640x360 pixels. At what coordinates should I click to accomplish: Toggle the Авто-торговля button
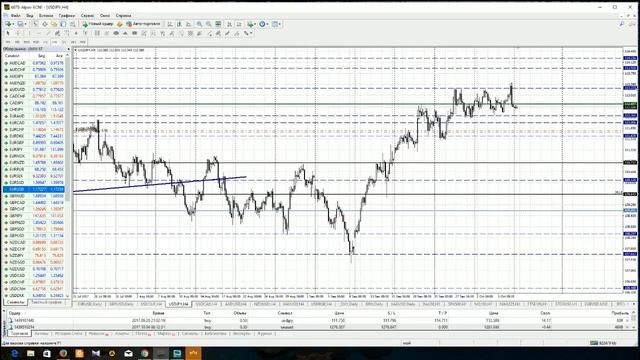coord(143,24)
